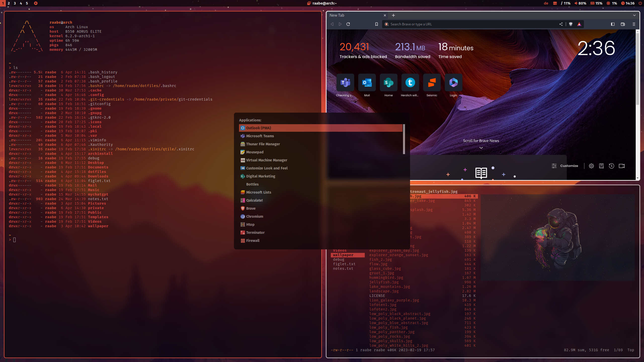
Task: Click the Brave Shields lion icon
Action: [x=571, y=24]
